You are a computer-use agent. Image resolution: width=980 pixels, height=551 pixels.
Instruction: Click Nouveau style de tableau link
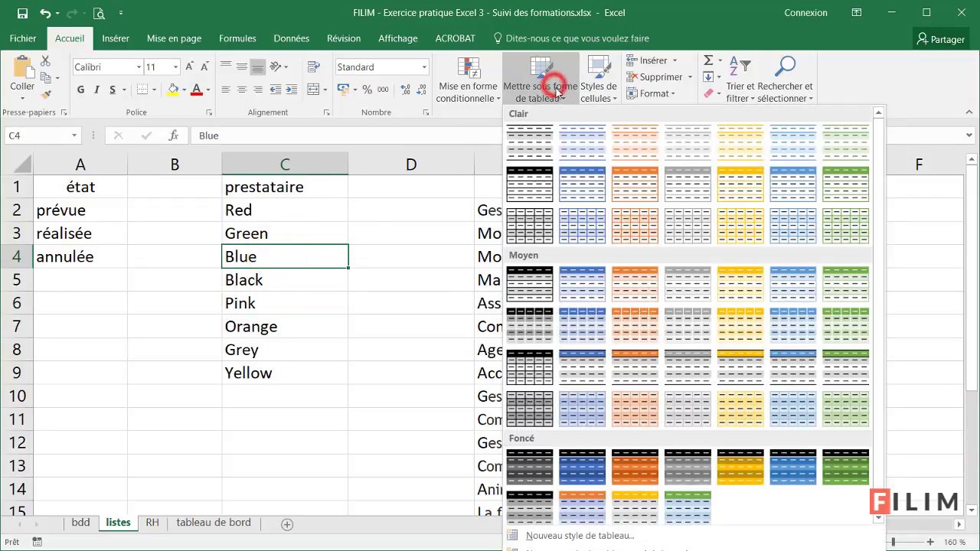click(580, 536)
